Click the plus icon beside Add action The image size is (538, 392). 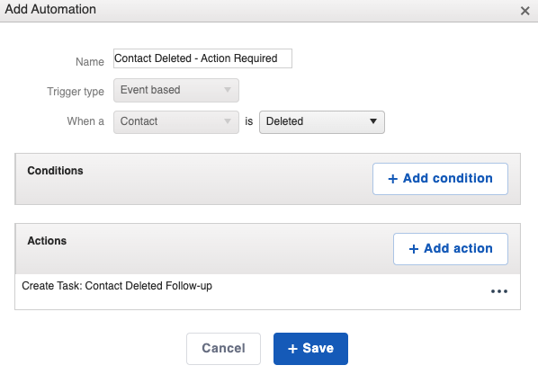pyautogui.click(x=414, y=249)
